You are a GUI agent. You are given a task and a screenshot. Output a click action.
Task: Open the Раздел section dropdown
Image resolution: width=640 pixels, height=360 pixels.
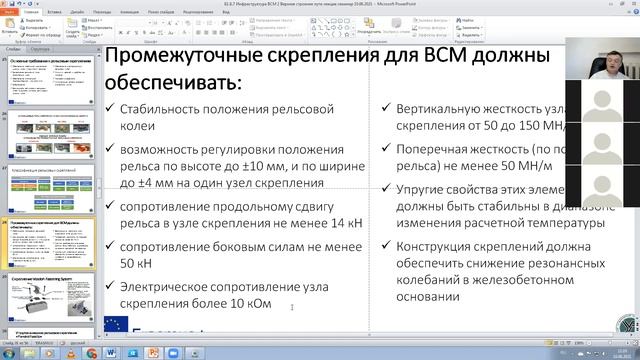(x=93, y=35)
